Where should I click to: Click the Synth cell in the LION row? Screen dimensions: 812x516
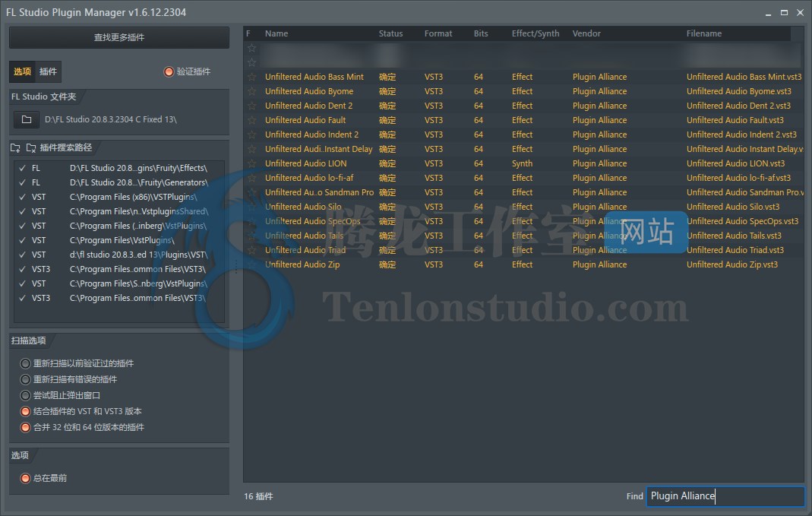tap(522, 163)
